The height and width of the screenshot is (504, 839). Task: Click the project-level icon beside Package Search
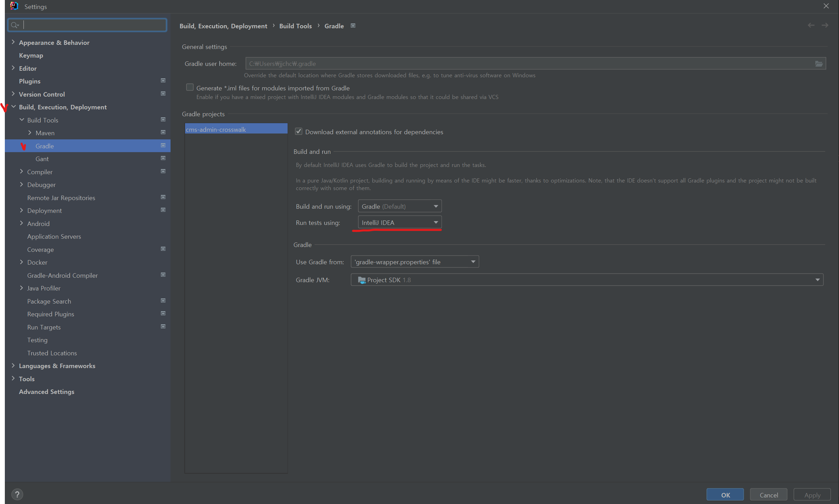(x=163, y=301)
